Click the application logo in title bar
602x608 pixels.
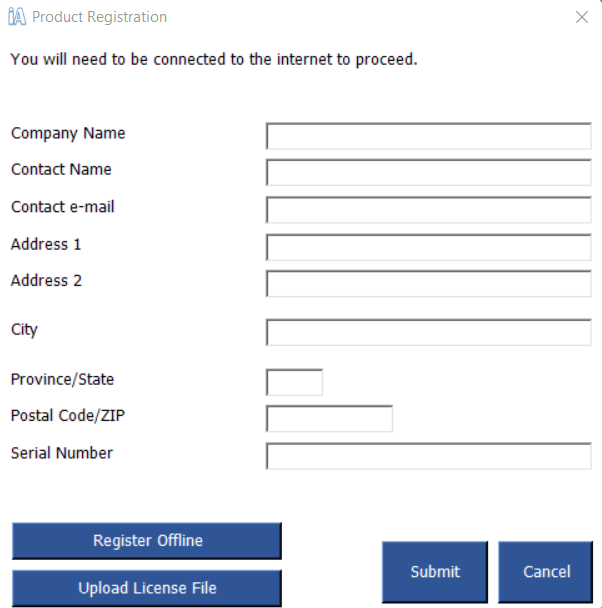point(17,17)
